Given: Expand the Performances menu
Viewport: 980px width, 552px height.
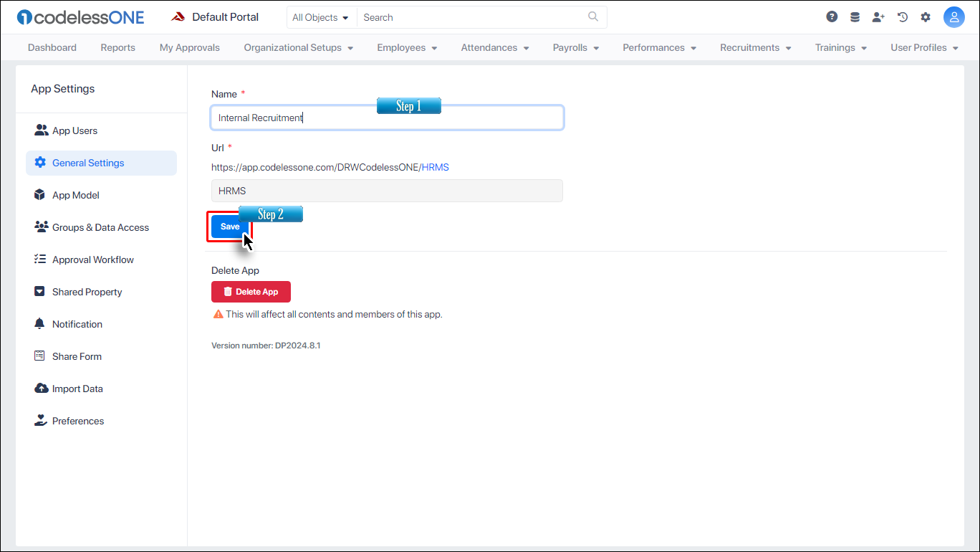Looking at the screenshot, I should pyautogui.click(x=660, y=48).
